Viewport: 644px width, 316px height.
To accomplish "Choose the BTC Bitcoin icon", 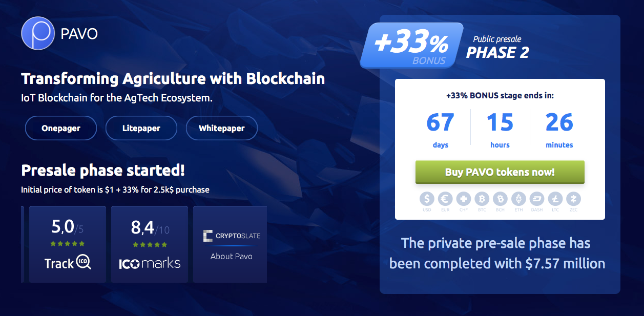I will pyautogui.click(x=482, y=199).
